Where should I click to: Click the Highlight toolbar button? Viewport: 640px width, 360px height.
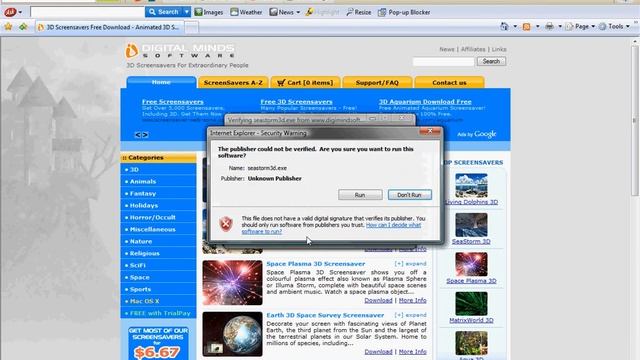click(322, 12)
